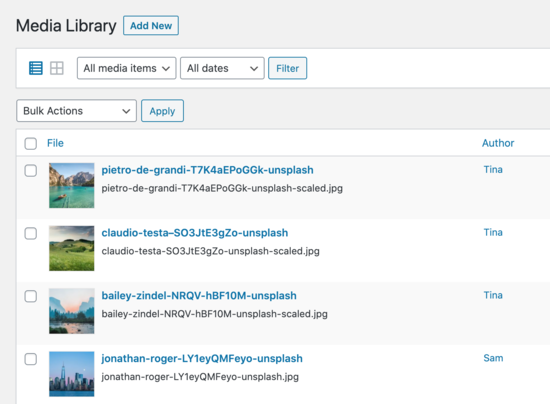Expand the All media items dropdown

[127, 68]
